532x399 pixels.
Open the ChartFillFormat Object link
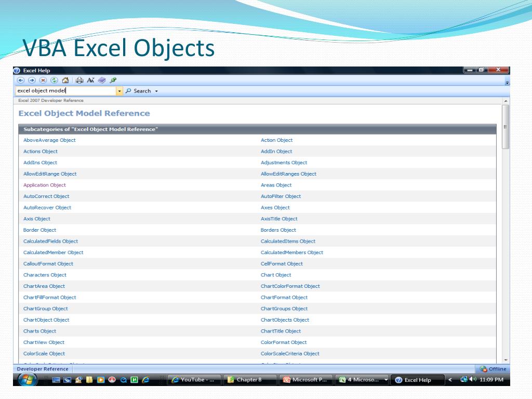click(x=49, y=297)
